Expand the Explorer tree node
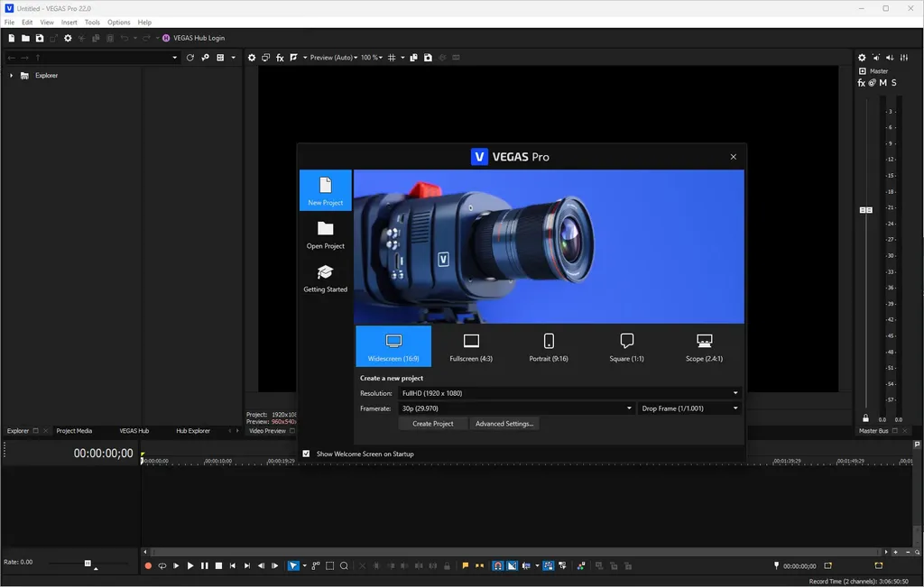This screenshot has width=924, height=587. 11,76
